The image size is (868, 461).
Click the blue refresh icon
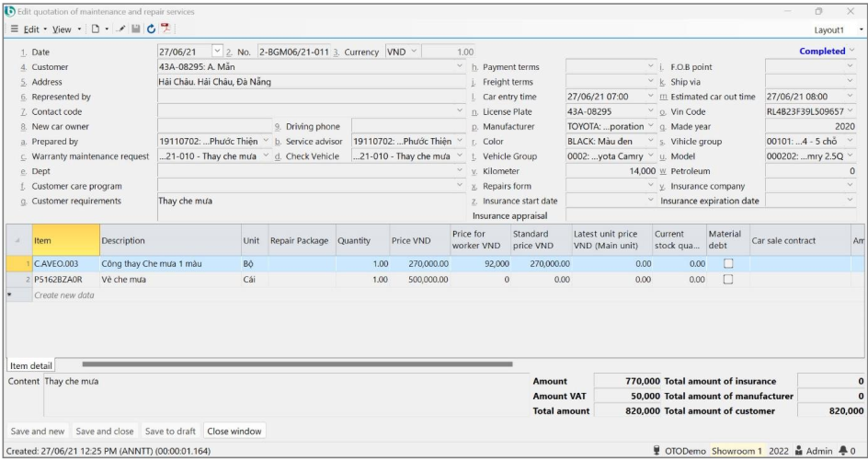click(x=151, y=29)
